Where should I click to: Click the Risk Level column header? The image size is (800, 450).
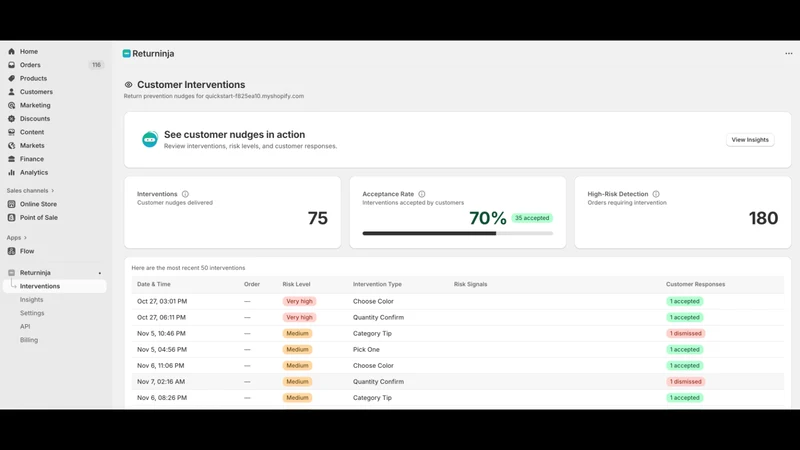tap(296, 284)
